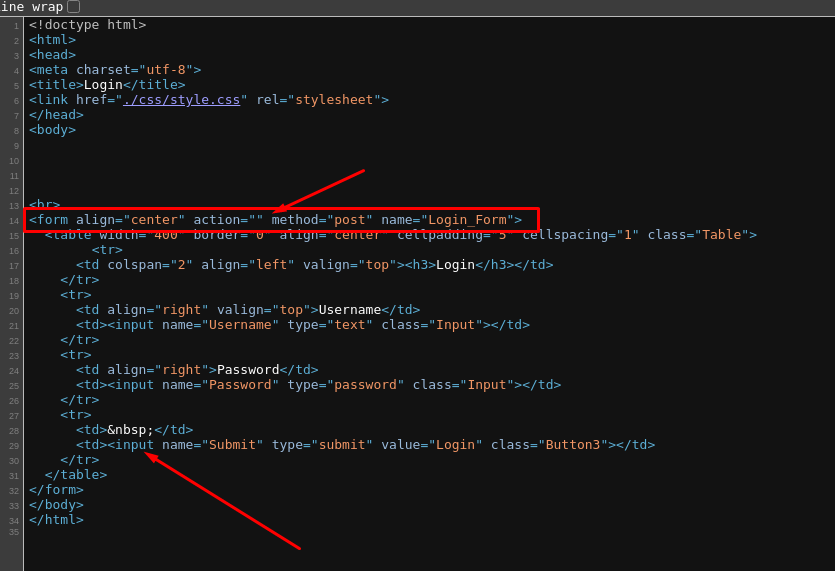Click the closing </form> tag
Screen dimensions: 835x571
[x=56, y=490]
